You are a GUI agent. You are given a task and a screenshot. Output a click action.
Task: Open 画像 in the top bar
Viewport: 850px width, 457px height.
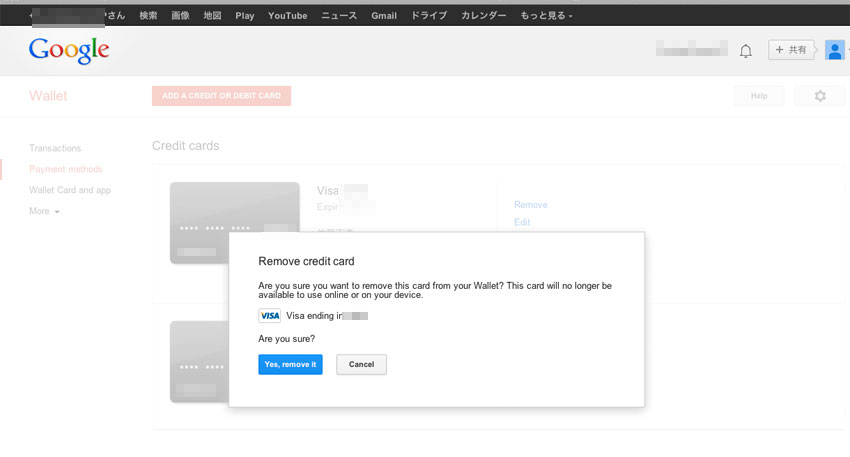pos(181,16)
